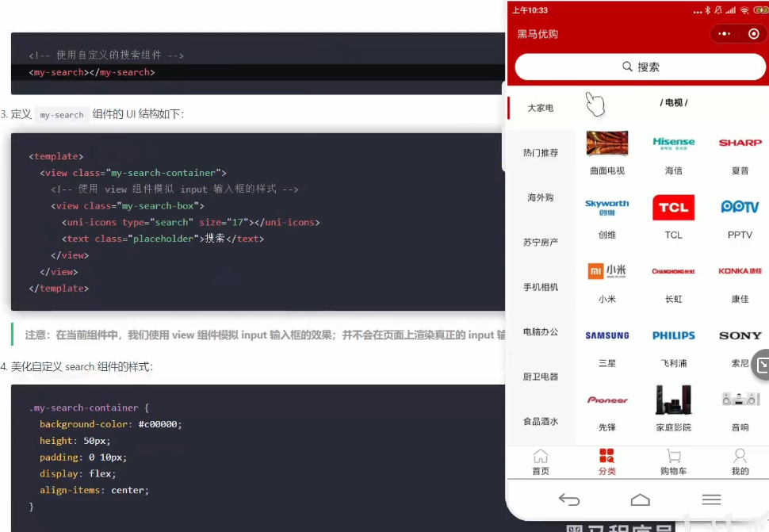Viewport: 769px width, 532px height.
Task: Select the 手机相机 category
Action: [541, 287]
